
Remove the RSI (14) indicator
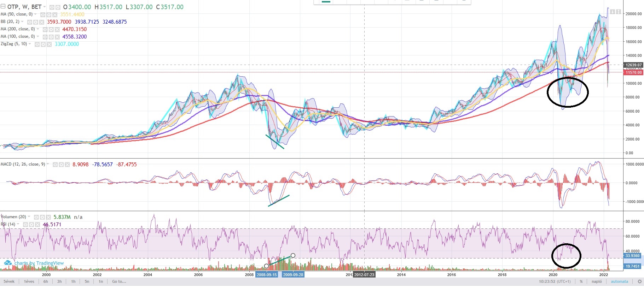[37, 225]
